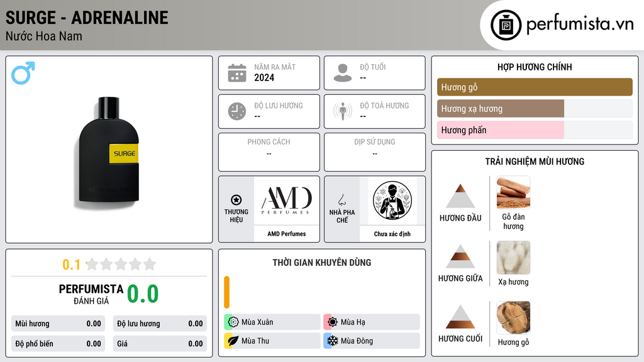
Task: Open the AMD Perfumes brand logo
Action: tap(287, 200)
